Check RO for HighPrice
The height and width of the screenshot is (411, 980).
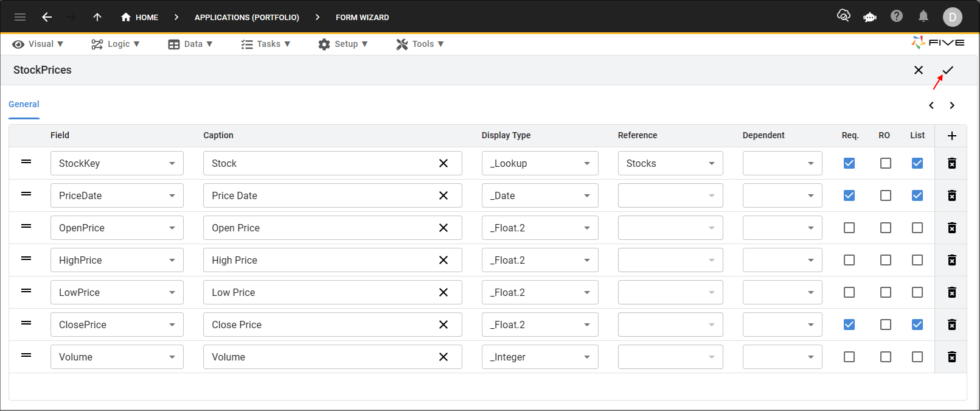pos(886,260)
